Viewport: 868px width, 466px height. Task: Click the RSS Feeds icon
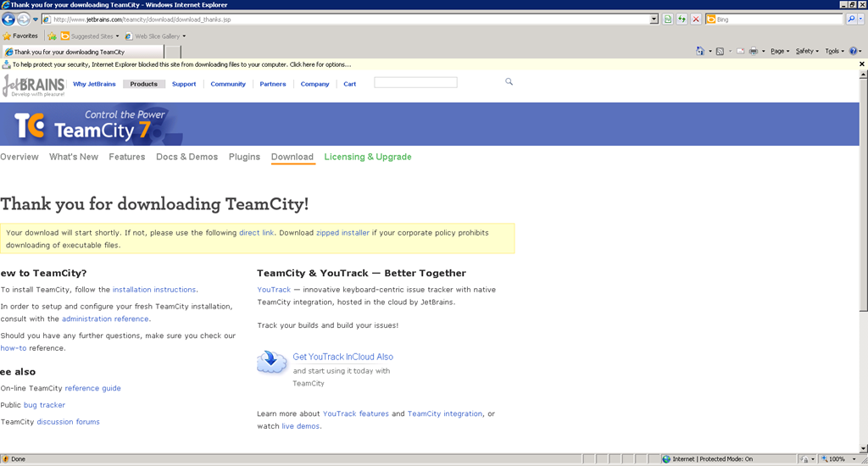[x=720, y=52]
